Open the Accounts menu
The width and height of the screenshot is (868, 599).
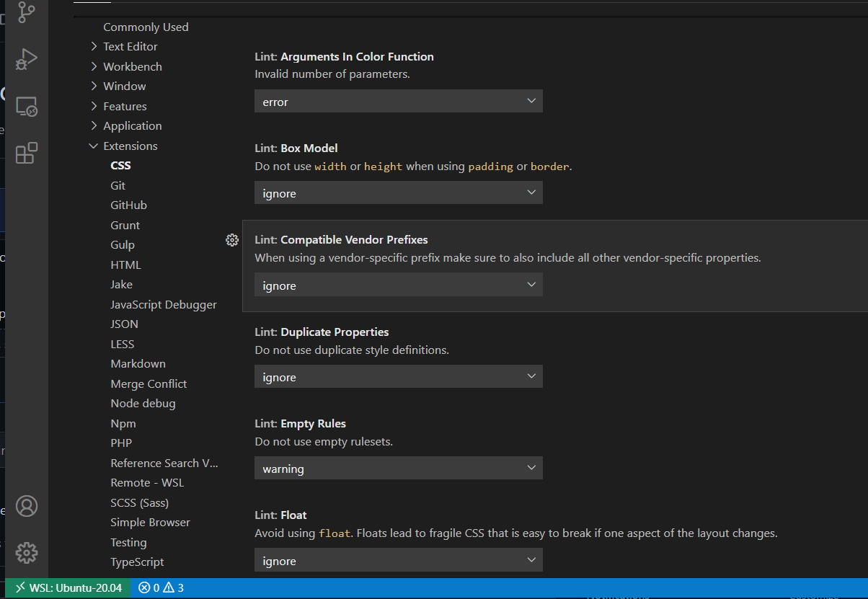27,506
